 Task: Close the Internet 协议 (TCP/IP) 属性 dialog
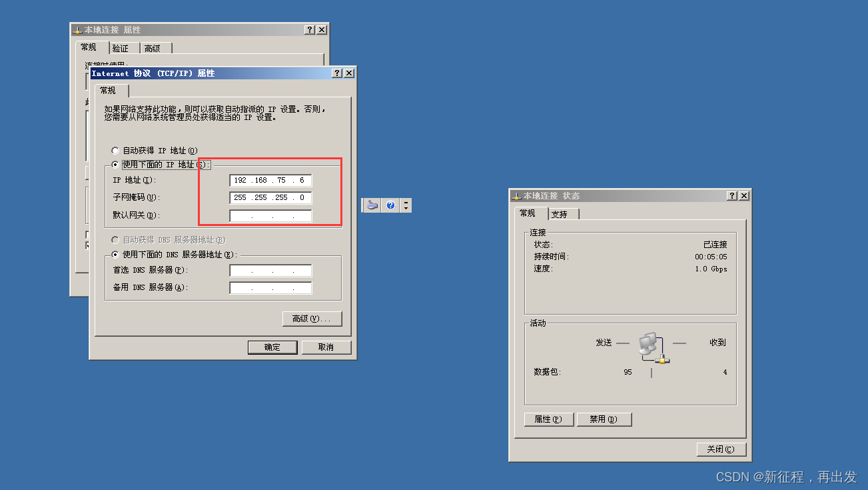tap(349, 73)
